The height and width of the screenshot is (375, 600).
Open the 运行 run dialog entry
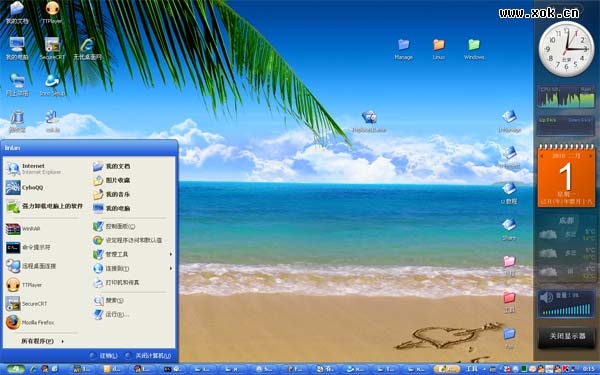coord(111,315)
